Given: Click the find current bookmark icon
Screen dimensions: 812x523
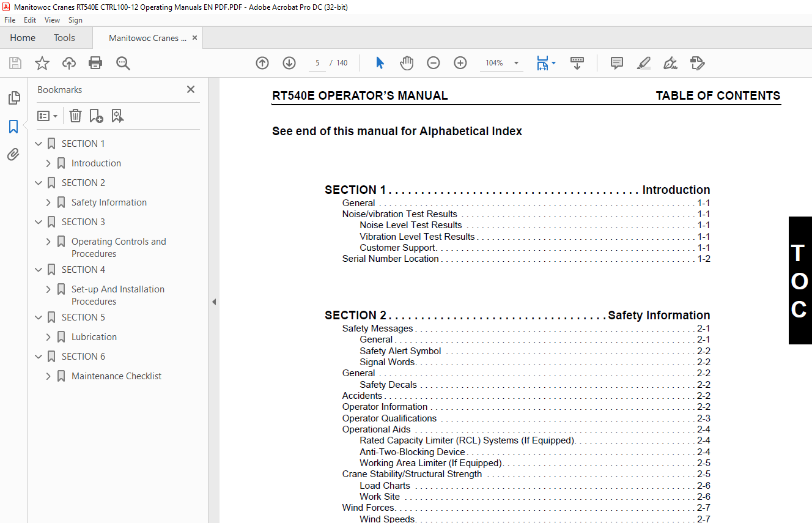Looking at the screenshot, I should click(117, 116).
